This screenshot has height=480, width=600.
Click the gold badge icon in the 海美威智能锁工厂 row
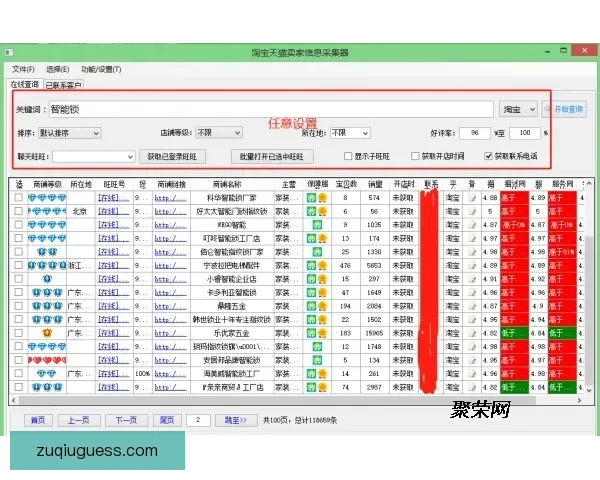click(x=322, y=374)
